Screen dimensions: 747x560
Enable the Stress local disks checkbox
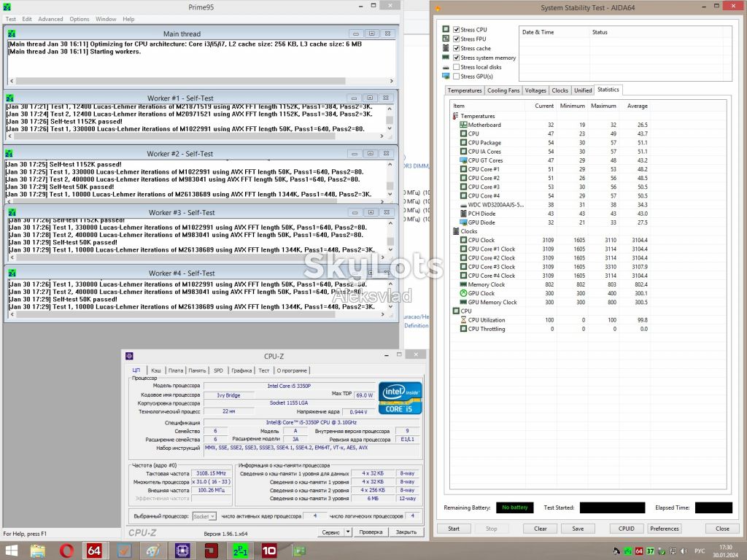(457, 67)
